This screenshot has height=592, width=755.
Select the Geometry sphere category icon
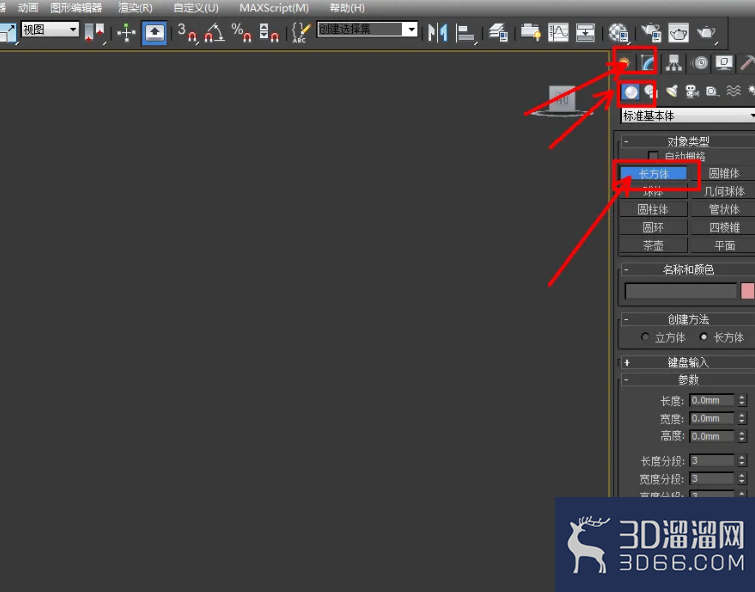tap(630, 92)
